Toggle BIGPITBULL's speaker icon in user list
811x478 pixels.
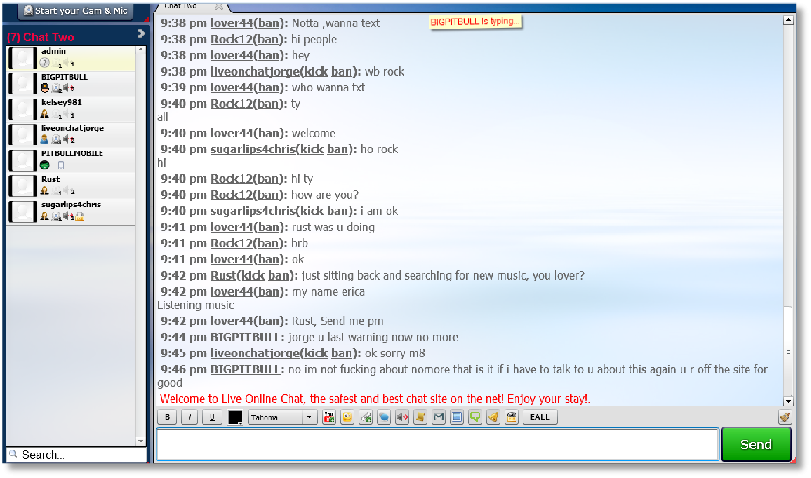click(x=68, y=88)
